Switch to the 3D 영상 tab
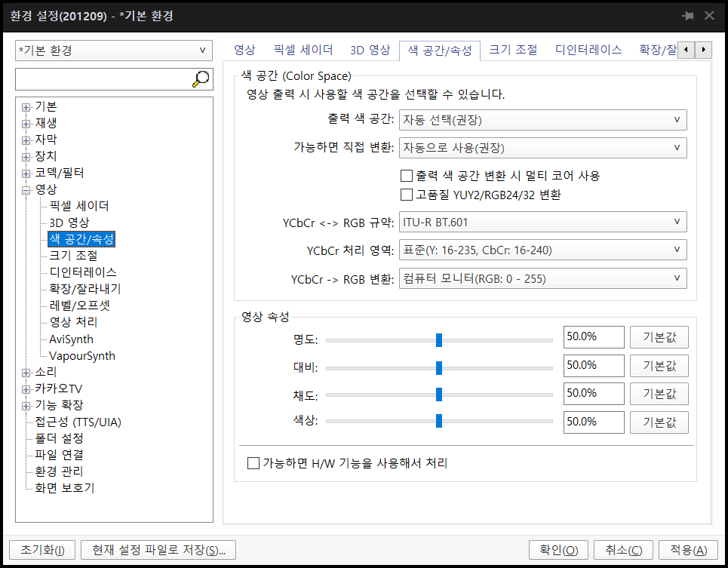Screen dimensions: 728x568 370,50
